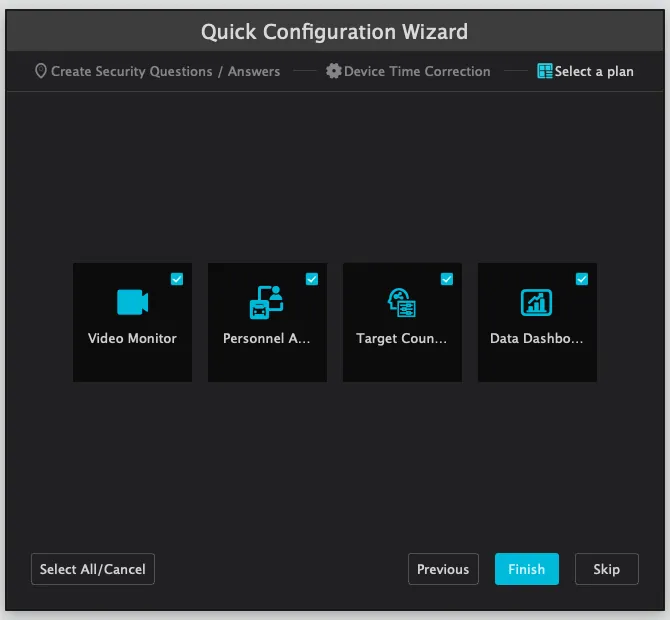The height and width of the screenshot is (620, 670).
Task: Click the Data Dashbo... label text
Action: (x=537, y=338)
